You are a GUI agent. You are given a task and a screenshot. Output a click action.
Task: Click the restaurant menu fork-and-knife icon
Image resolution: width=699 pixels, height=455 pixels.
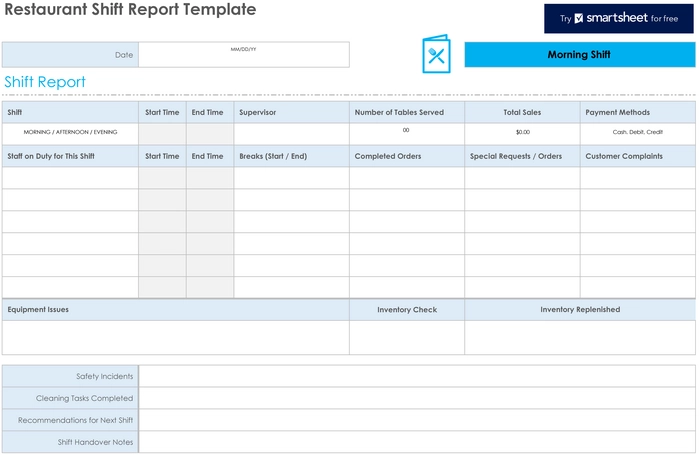pyautogui.click(x=436, y=54)
